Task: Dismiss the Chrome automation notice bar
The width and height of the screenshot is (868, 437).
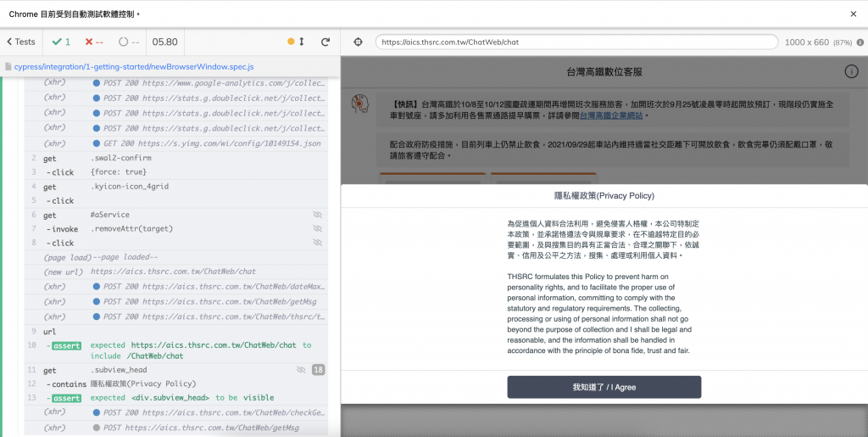Action: pyautogui.click(x=853, y=14)
